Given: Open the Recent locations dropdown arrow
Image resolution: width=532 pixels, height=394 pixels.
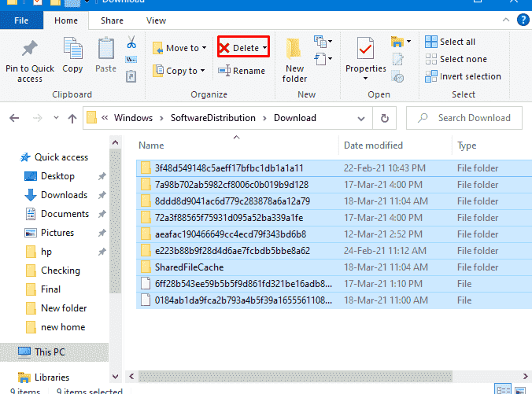Looking at the screenshot, I should 57,118.
